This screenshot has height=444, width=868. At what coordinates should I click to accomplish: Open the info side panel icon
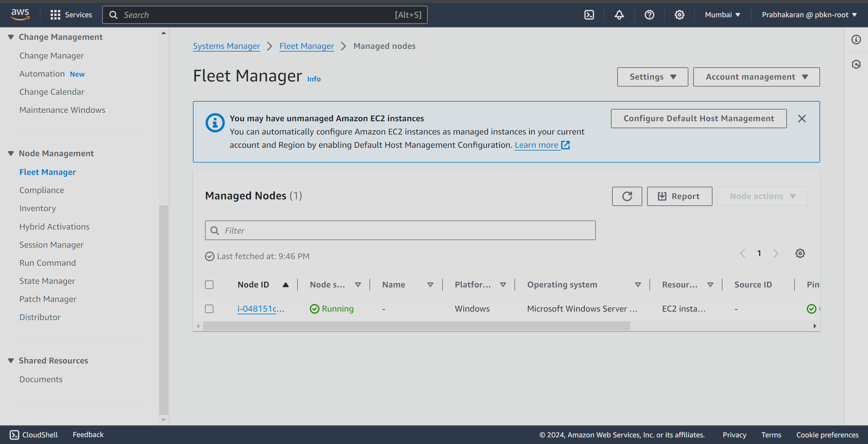pos(856,40)
